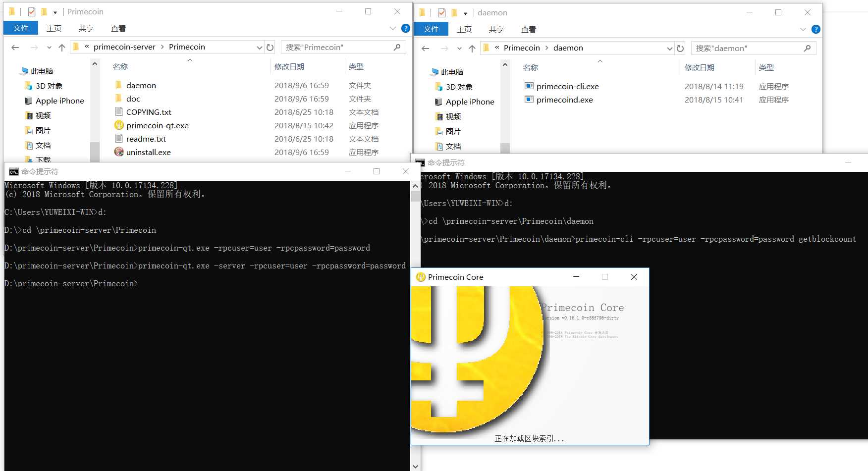Image resolution: width=868 pixels, height=471 pixels.
Task: Click Back arrow in daemon explorer window
Action: (426, 49)
